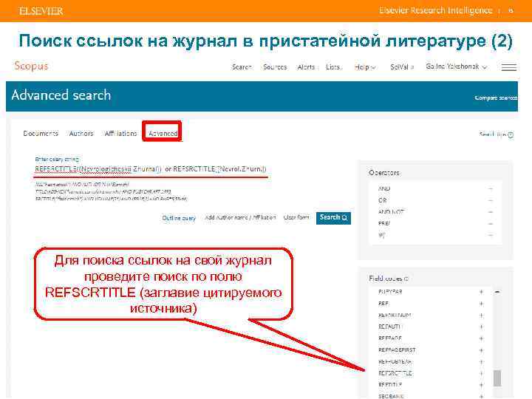Open the Search menu item

[x=242, y=66]
